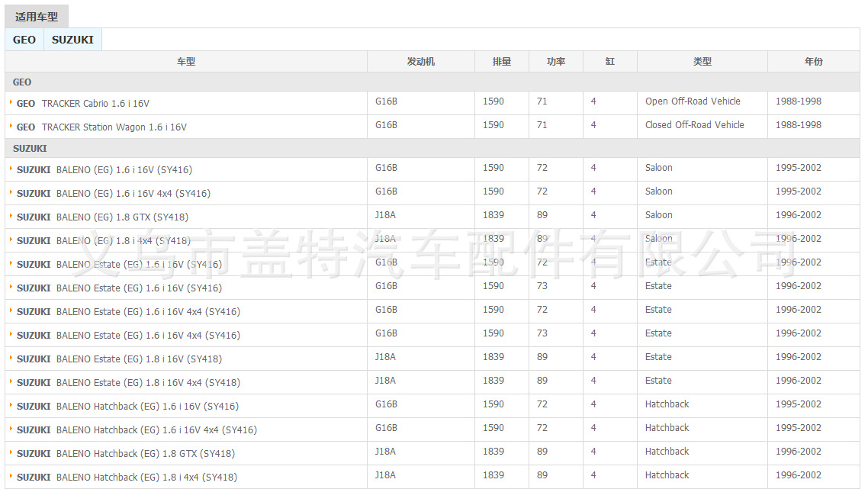
Task: Switch to the SUZUKI brand tab
Action: [72, 40]
